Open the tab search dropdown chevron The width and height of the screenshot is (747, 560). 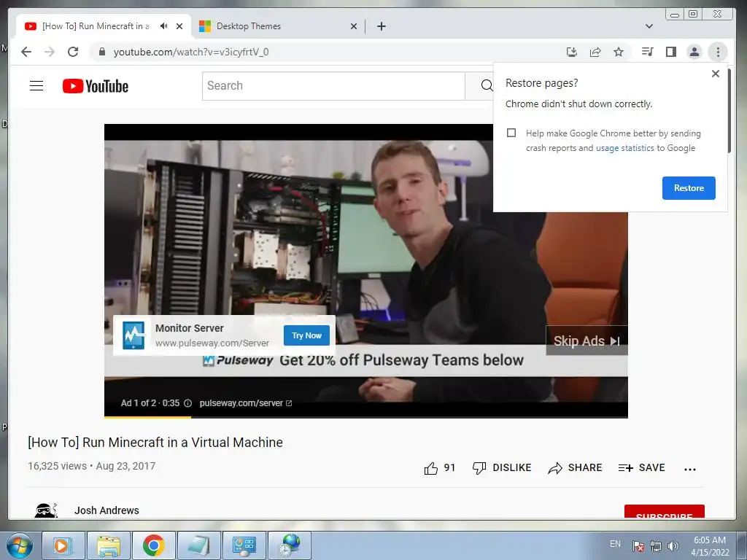coord(649,26)
